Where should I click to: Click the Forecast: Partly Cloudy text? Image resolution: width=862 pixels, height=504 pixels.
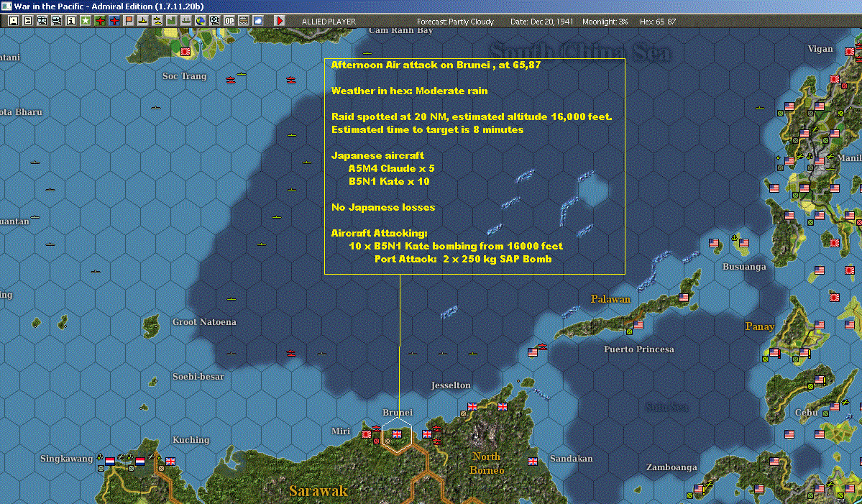tap(455, 22)
